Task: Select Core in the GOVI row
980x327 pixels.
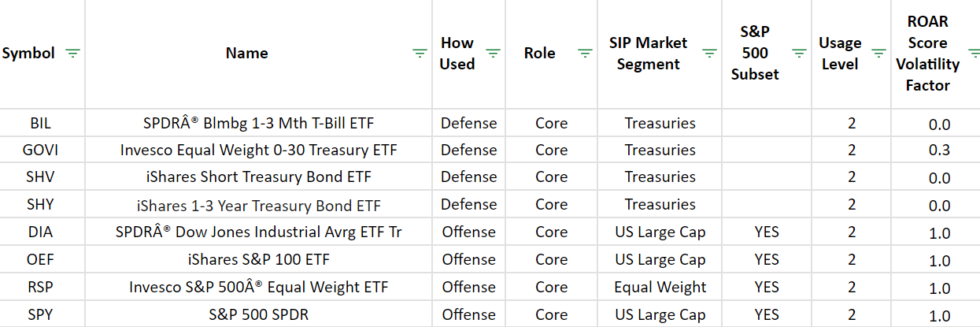Action: click(x=551, y=150)
